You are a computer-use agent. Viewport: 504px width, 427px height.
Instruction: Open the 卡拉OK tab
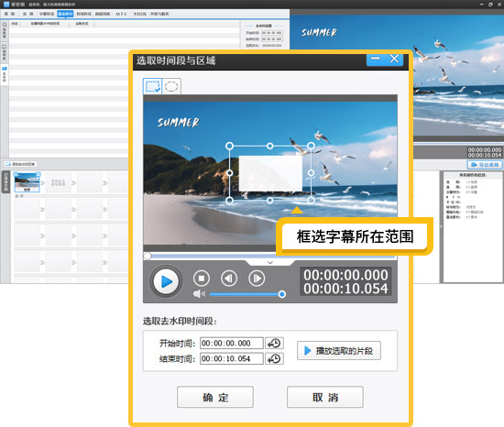point(140,14)
